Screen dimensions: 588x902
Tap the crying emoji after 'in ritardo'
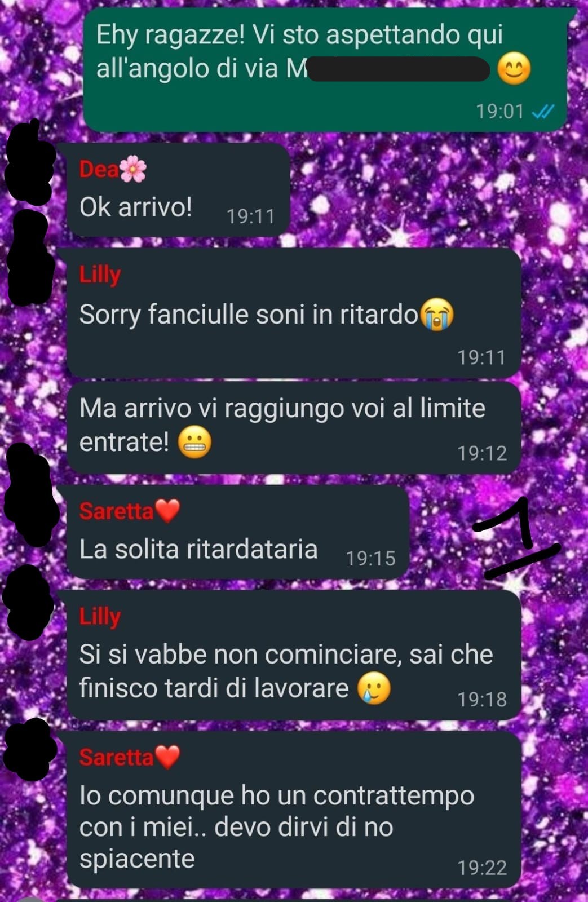tap(436, 315)
